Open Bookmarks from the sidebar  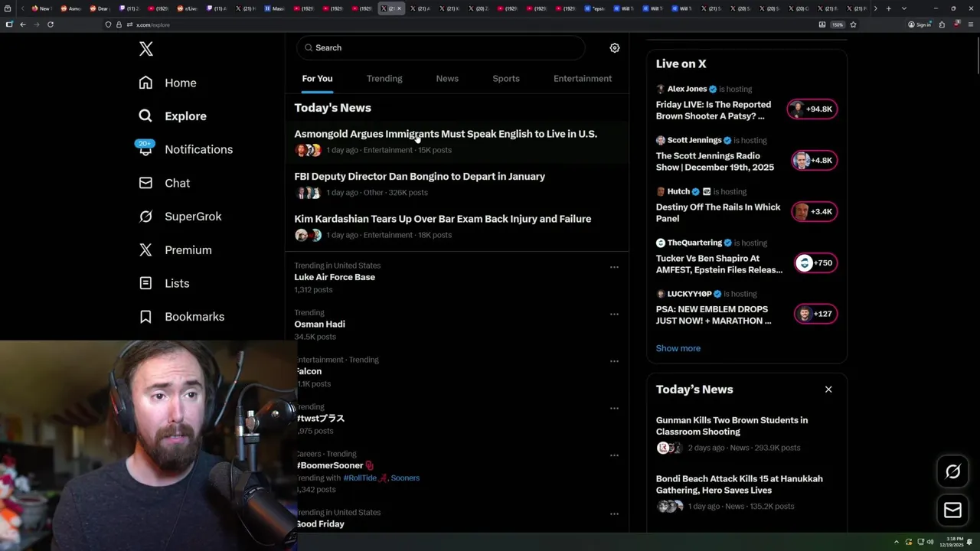(181, 317)
